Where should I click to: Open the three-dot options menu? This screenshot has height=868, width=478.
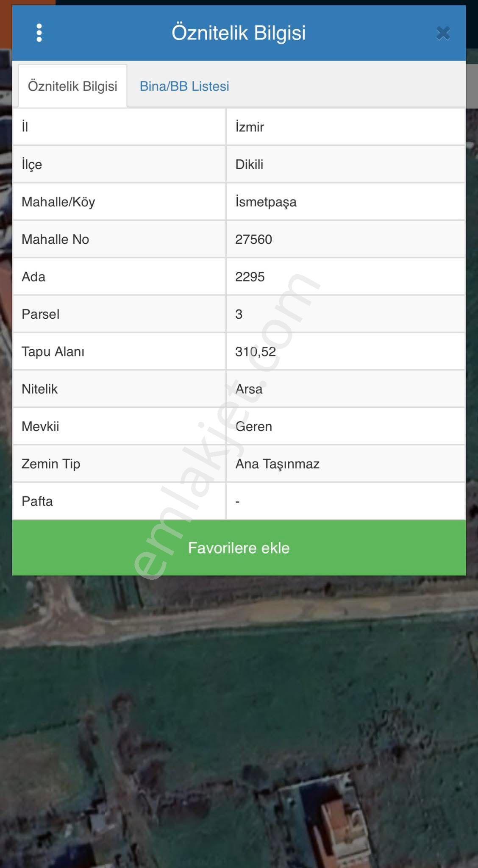tap(39, 33)
